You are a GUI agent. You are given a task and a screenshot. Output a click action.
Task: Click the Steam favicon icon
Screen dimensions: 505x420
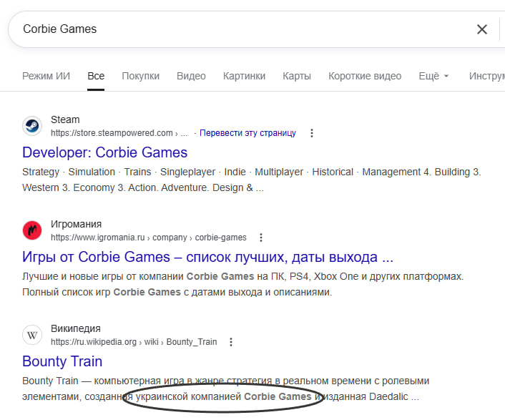[x=32, y=126]
